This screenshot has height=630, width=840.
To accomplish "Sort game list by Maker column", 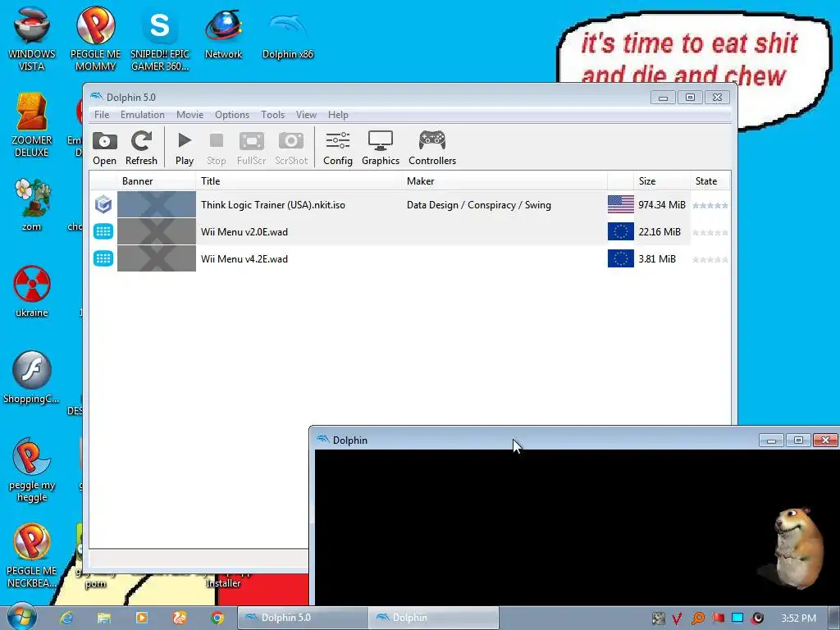I will [x=504, y=181].
